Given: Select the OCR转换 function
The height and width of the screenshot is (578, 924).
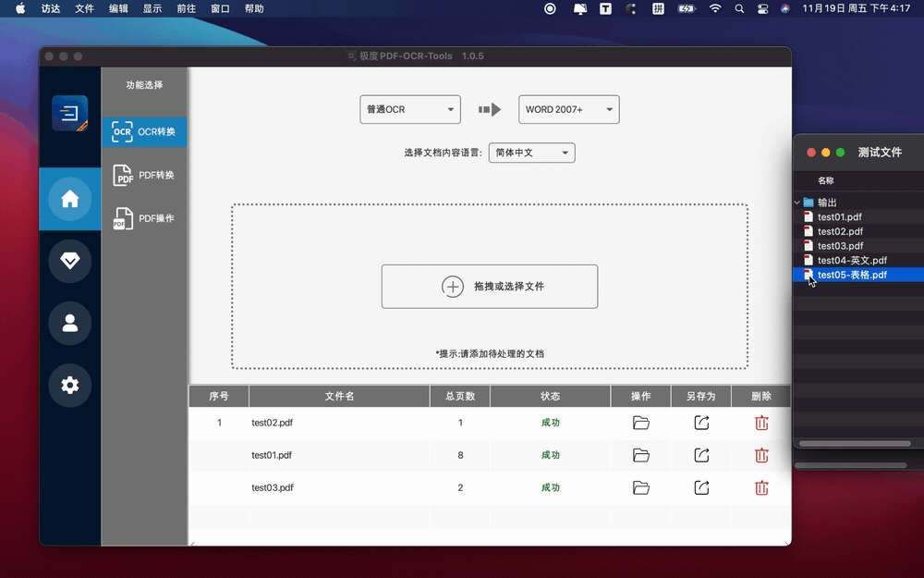Looking at the screenshot, I should (x=144, y=131).
